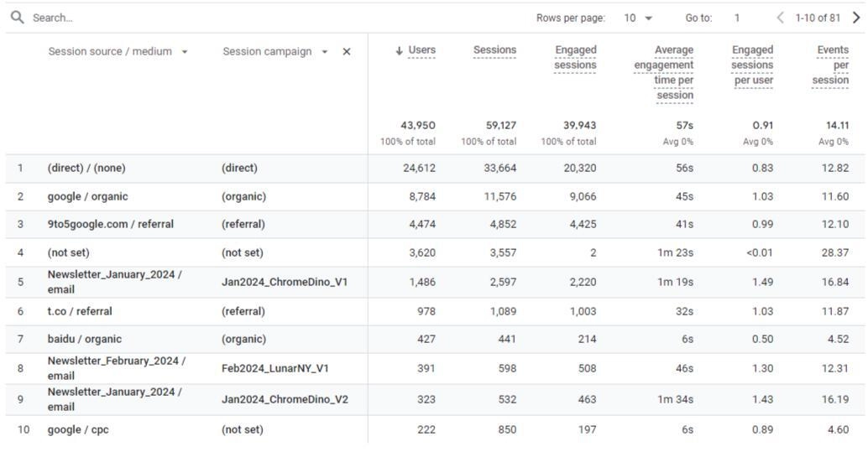Click Jan2024_ChromeDino_V1 campaign cell
The height and width of the screenshot is (452, 868).
[x=285, y=282]
